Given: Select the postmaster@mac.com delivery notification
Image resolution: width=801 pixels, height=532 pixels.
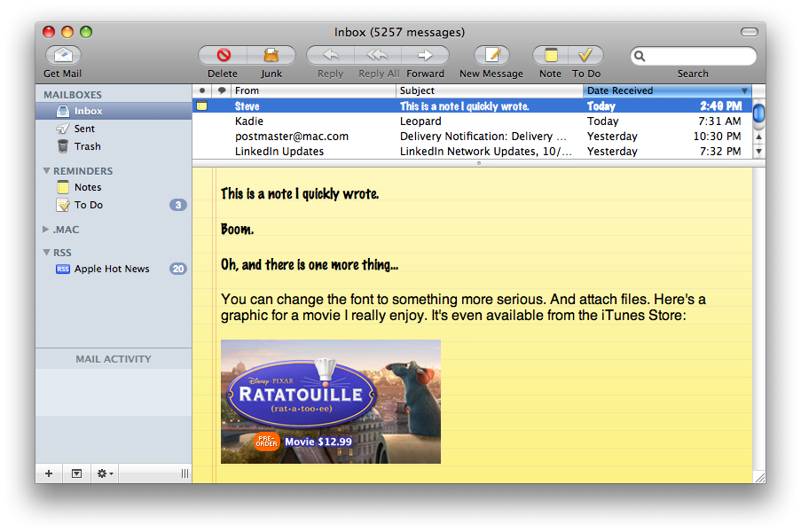Looking at the screenshot, I should (x=472, y=137).
